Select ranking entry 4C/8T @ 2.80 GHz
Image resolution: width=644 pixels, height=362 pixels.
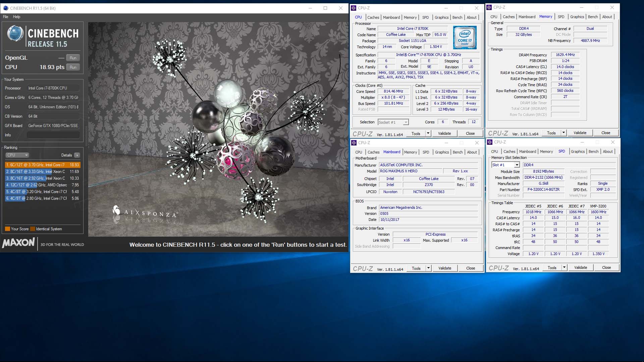coord(43,198)
